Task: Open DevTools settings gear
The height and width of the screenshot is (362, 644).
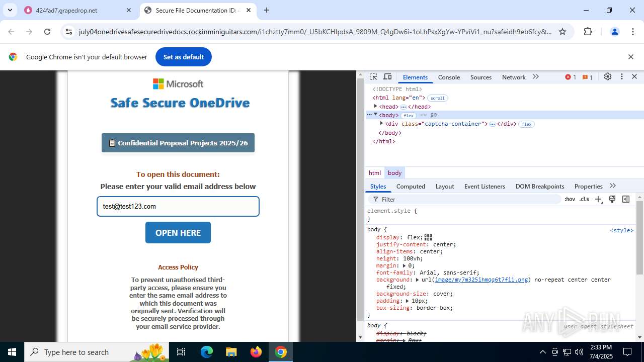Action: pyautogui.click(x=608, y=77)
